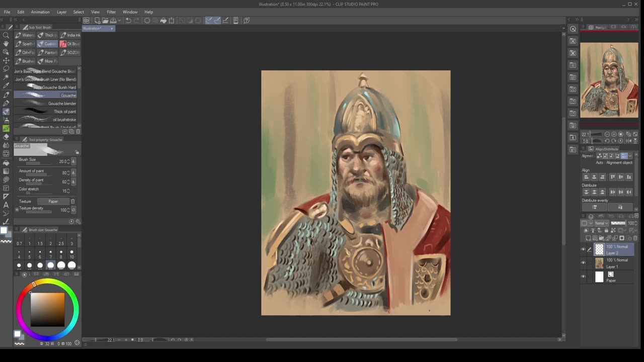644x362 pixels.
Task: Select the Eraser tool
Action: [x=6, y=137]
